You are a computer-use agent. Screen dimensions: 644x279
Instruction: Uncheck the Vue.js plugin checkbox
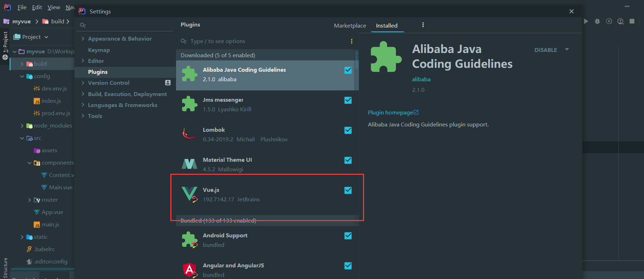pyautogui.click(x=348, y=190)
